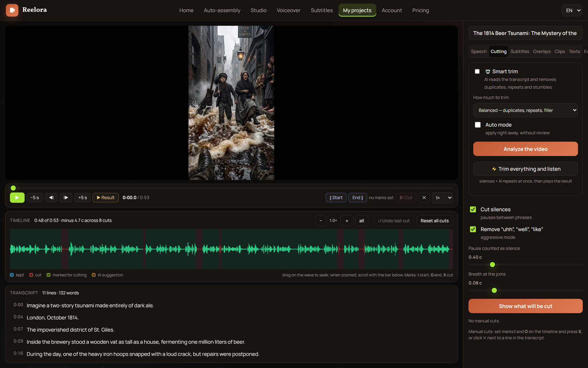
Task: Reset all cuts
Action: pyautogui.click(x=434, y=221)
